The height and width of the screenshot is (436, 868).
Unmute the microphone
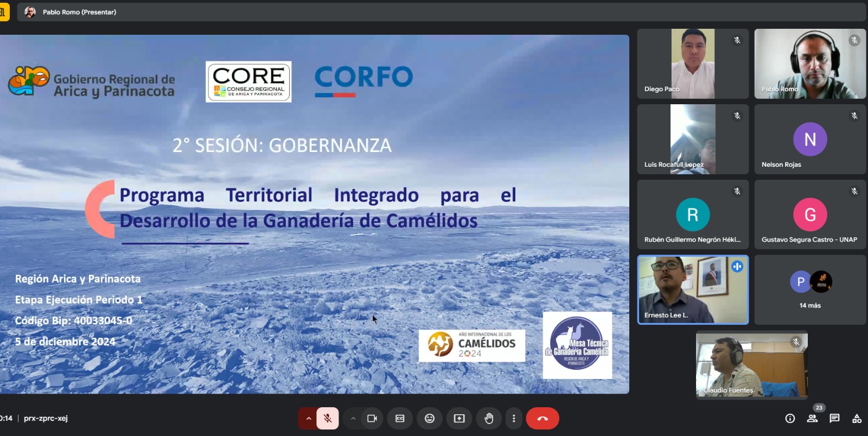coord(328,419)
